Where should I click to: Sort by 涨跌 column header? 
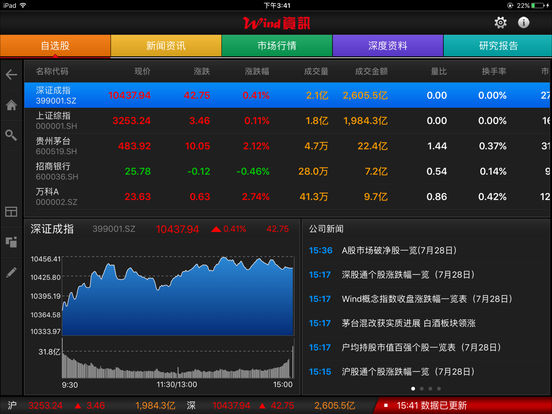[x=201, y=71]
